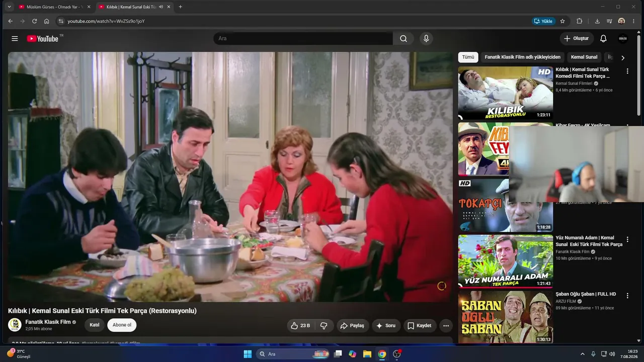Open File Explorer from the taskbar
644x362 pixels.
pyautogui.click(x=367, y=354)
